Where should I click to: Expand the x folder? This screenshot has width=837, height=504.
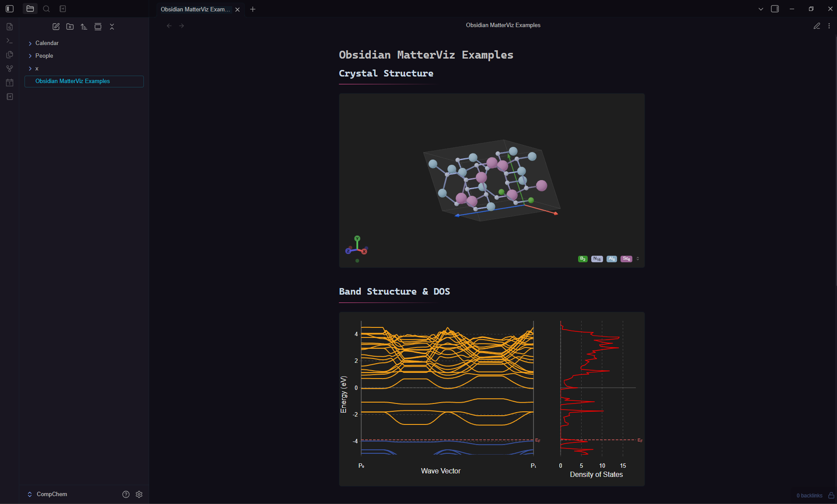84,68
